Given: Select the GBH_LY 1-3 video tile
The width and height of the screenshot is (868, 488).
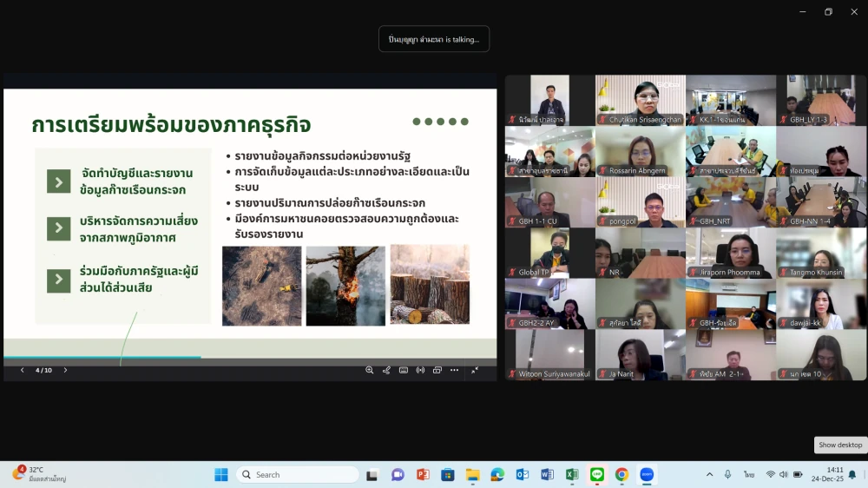Looking at the screenshot, I should coord(821,100).
